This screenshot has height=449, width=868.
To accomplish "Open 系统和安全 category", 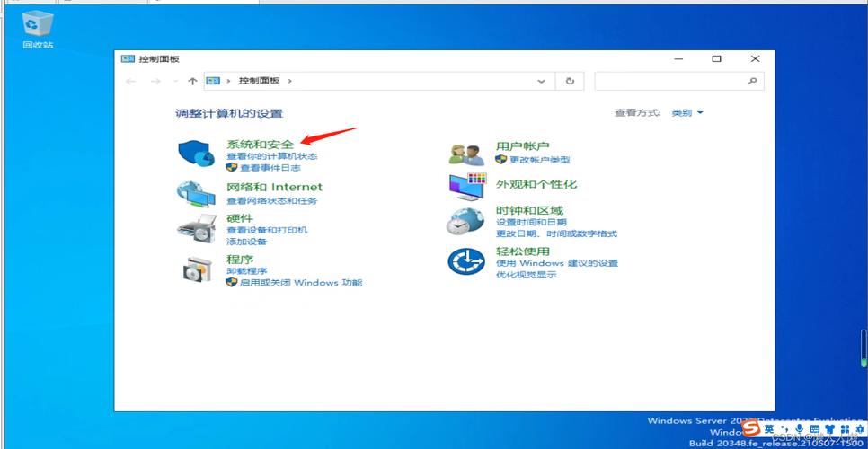I will pos(261,145).
